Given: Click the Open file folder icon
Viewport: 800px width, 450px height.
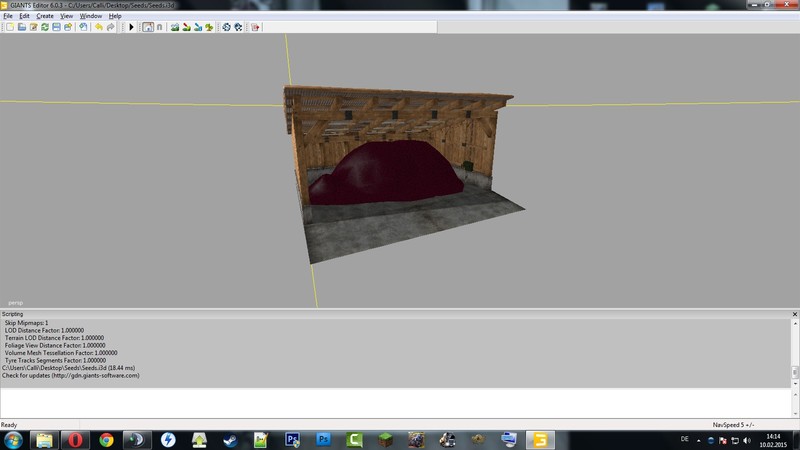Looking at the screenshot, I should 21,27.
